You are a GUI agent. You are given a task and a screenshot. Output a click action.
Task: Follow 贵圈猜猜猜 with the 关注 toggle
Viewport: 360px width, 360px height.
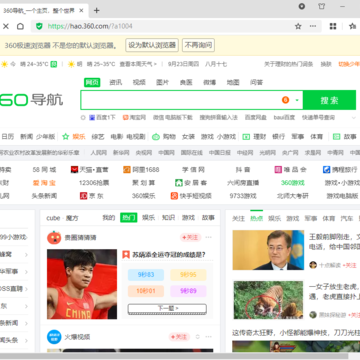pyautogui.click(x=190, y=237)
